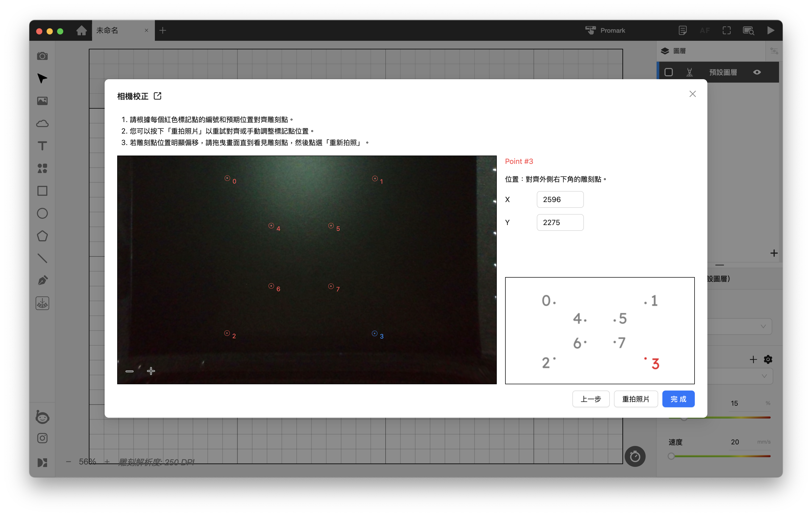The height and width of the screenshot is (516, 812).
Task: Click the power value 15 field
Action: pyautogui.click(x=734, y=403)
